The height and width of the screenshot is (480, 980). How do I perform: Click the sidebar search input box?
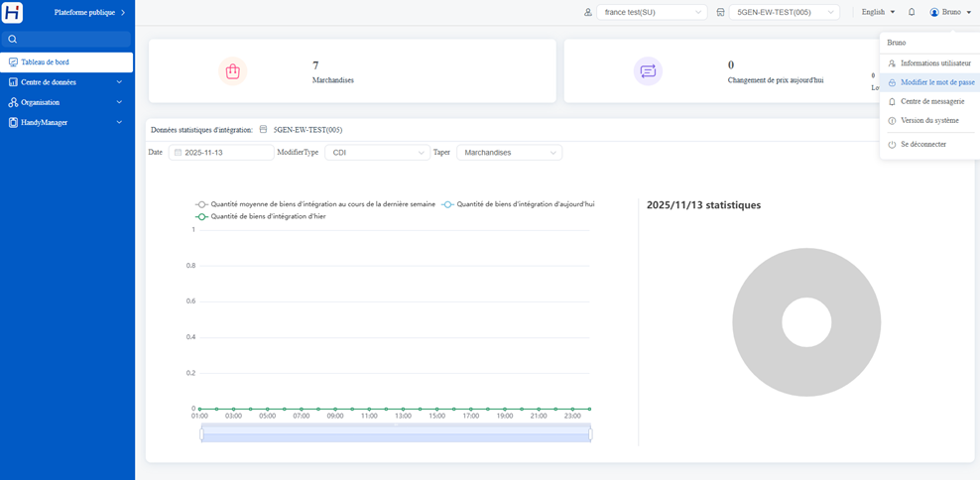[x=66, y=40]
